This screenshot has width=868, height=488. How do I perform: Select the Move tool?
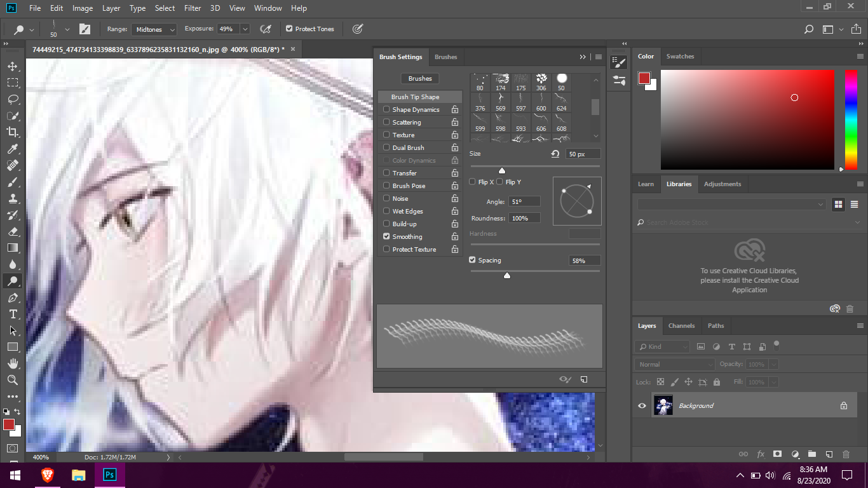tap(12, 66)
